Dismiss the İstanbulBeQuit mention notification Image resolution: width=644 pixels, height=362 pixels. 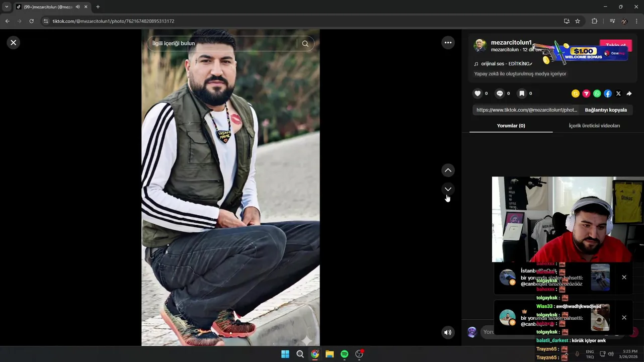coord(624,277)
